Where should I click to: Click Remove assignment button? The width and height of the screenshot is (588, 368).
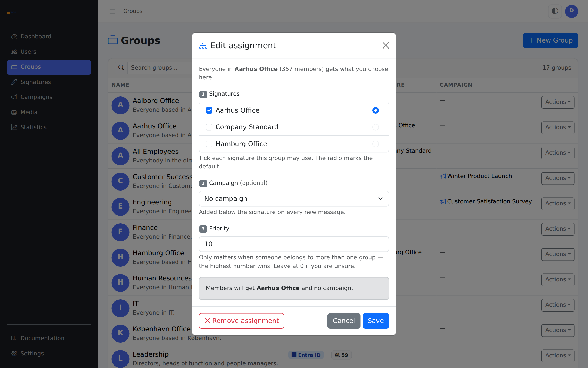pyautogui.click(x=241, y=321)
